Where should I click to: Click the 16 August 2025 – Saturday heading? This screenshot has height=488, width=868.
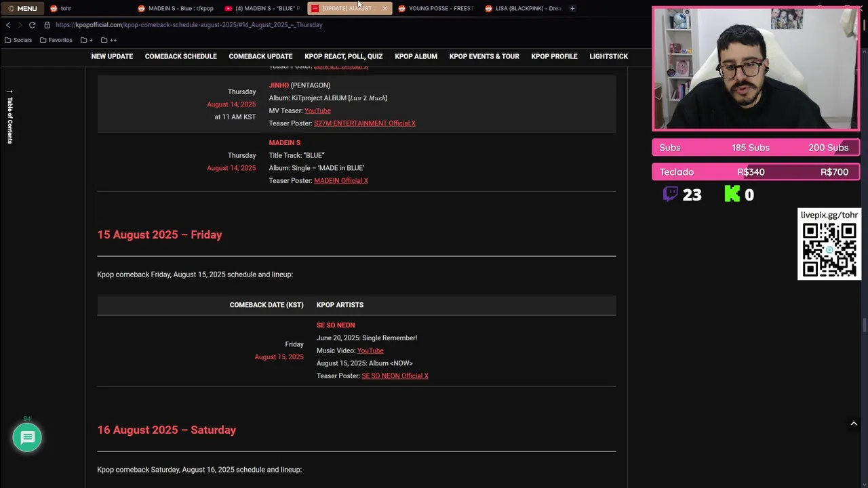166,430
